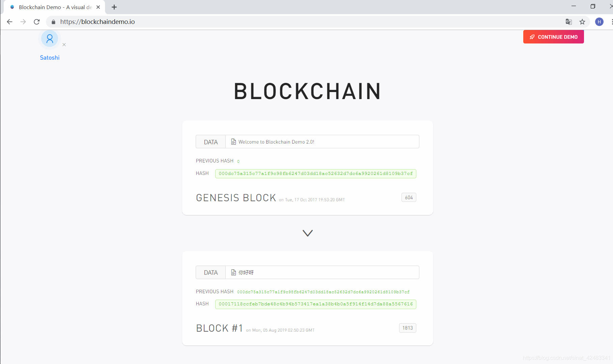Image resolution: width=613 pixels, height=364 pixels.
Task: Click the down chevron between the blocks
Action: [307, 233]
